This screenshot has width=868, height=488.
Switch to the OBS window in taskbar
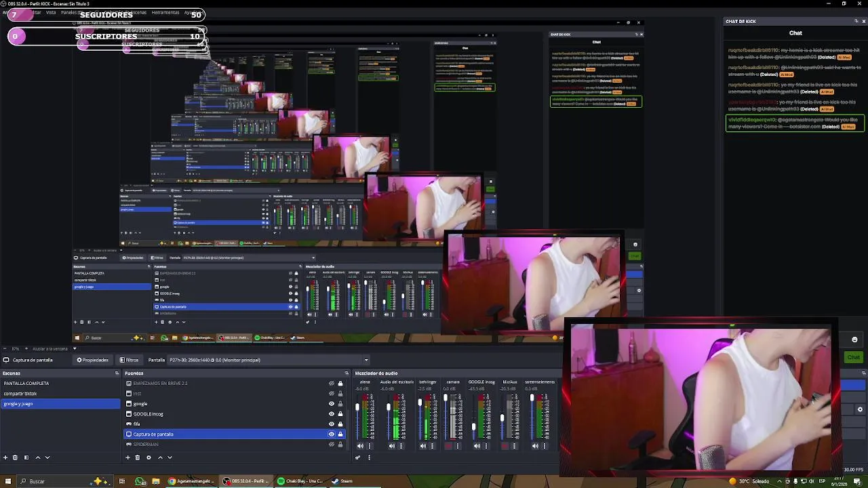(x=248, y=481)
